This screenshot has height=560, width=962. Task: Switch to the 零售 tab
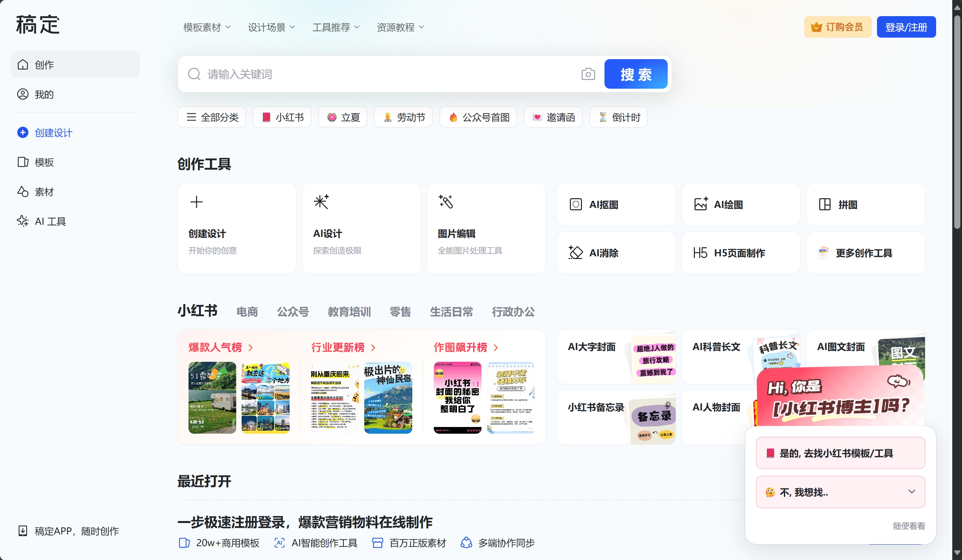click(400, 311)
